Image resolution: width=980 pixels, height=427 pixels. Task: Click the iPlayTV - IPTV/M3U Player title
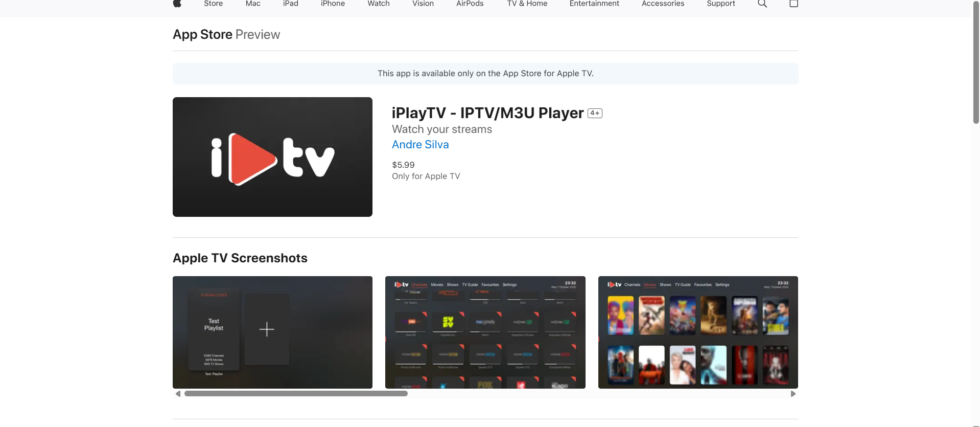(x=488, y=113)
